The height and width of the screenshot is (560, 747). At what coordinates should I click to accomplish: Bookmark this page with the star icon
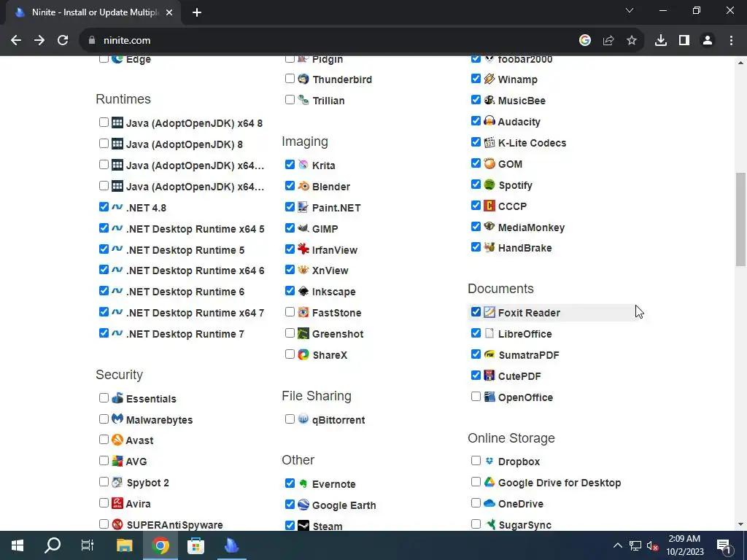pos(632,41)
